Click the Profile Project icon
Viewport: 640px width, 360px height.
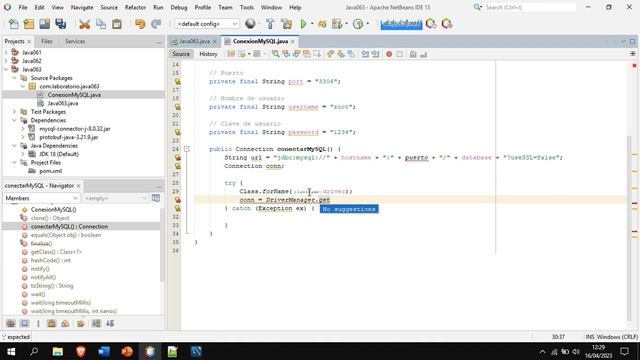(x=358, y=24)
